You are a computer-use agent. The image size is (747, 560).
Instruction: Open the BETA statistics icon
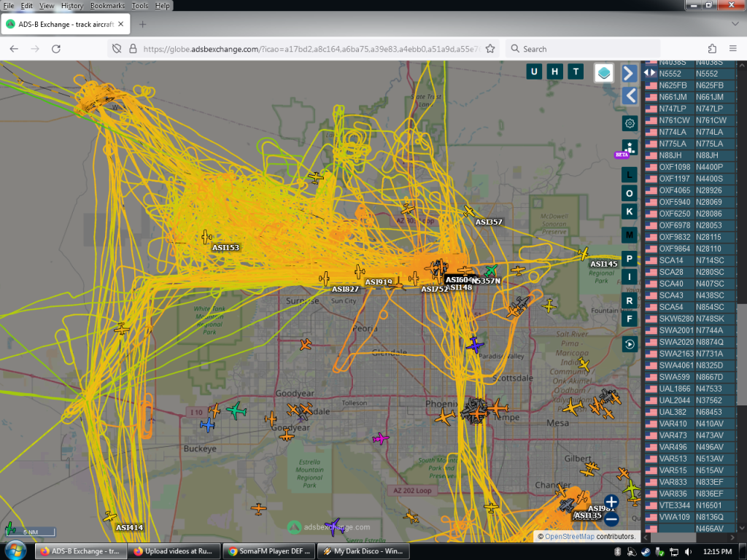pos(629,147)
